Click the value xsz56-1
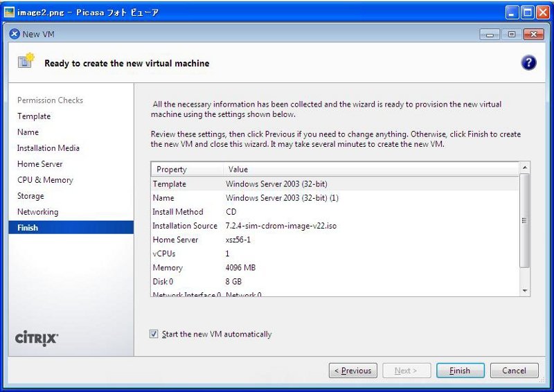 pyautogui.click(x=238, y=240)
